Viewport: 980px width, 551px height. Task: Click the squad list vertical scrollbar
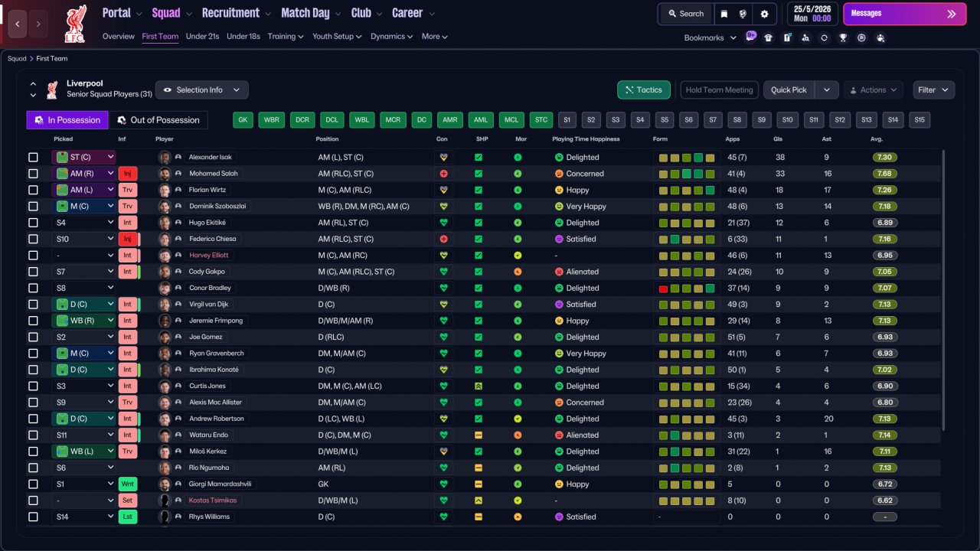point(944,291)
